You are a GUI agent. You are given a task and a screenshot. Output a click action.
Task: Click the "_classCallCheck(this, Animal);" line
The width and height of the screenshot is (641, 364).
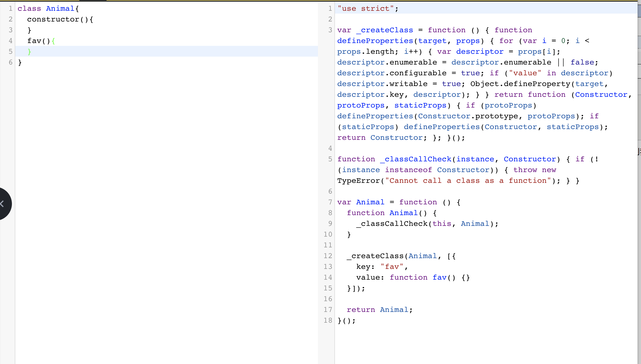[x=427, y=224]
